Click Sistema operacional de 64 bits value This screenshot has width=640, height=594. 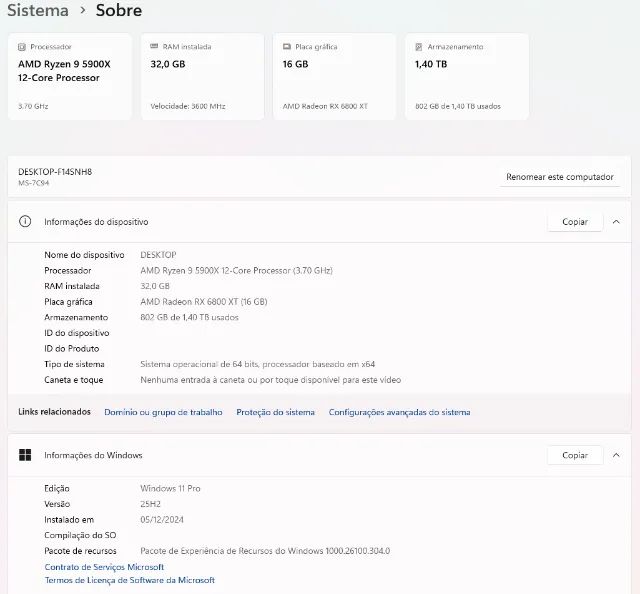click(x=258, y=364)
